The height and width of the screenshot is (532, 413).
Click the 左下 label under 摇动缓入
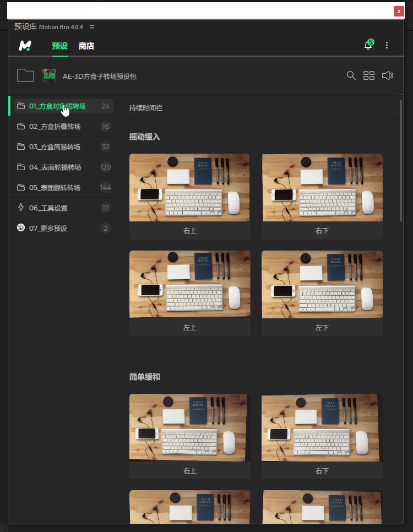click(322, 328)
